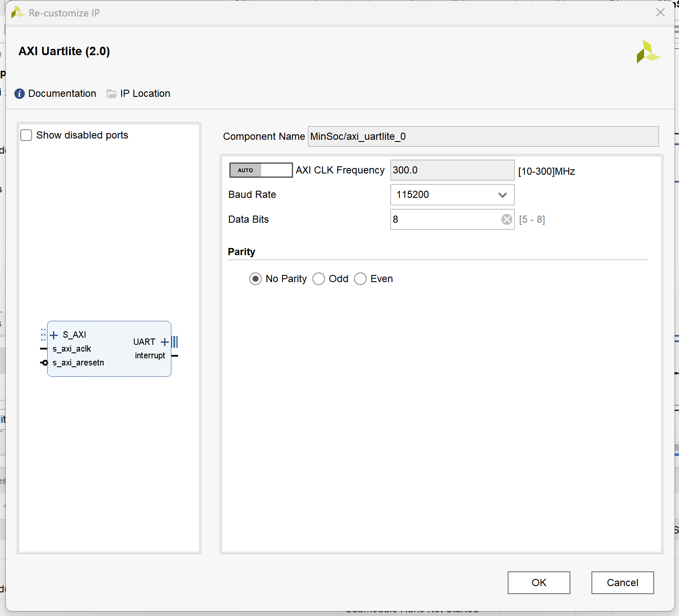
Task: Toggle the AUTO switch for AXI CLK Frequency
Action: click(x=261, y=170)
